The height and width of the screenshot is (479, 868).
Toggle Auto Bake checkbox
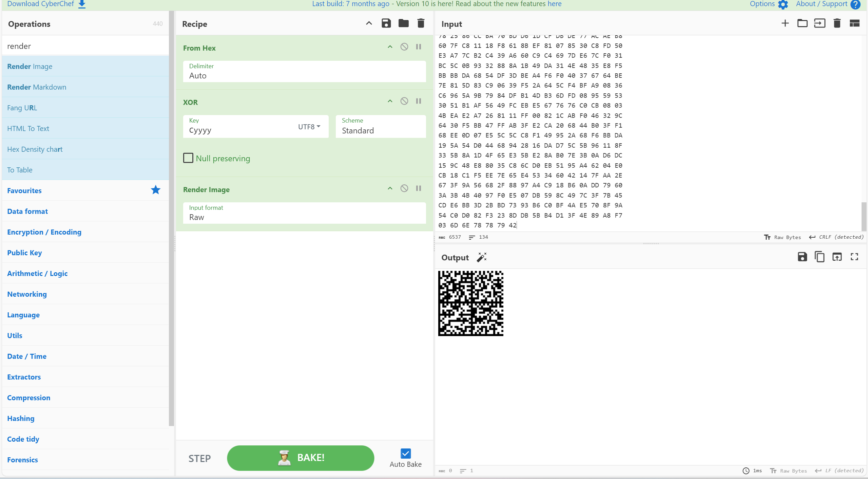405,454
